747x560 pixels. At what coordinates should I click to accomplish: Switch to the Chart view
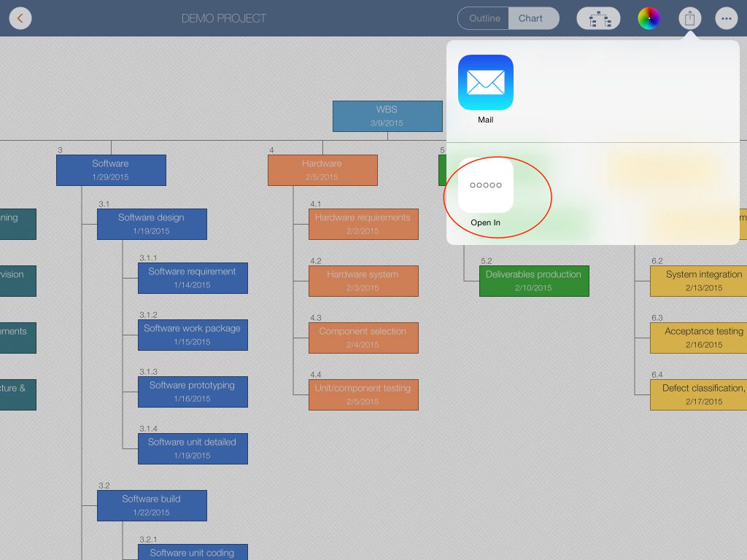tap(531, 18)
